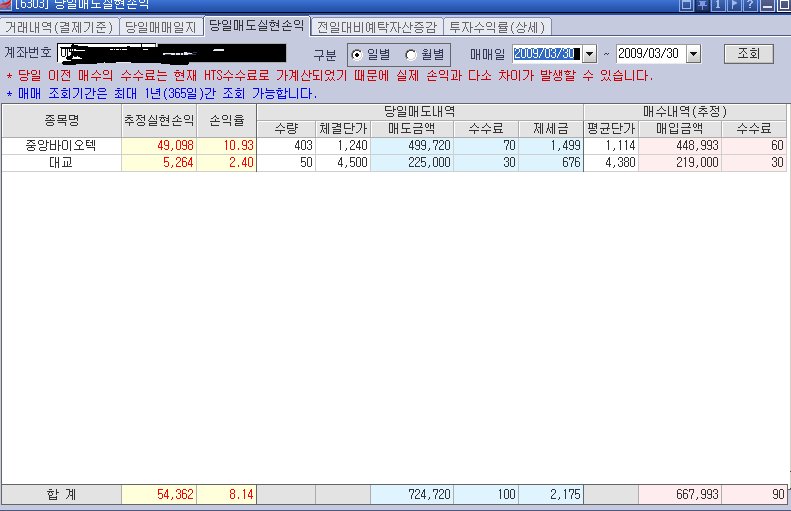Click the 추정실현손익 column header
The width and height of the screenshot is (791, 511).
(x=159, y=120)
